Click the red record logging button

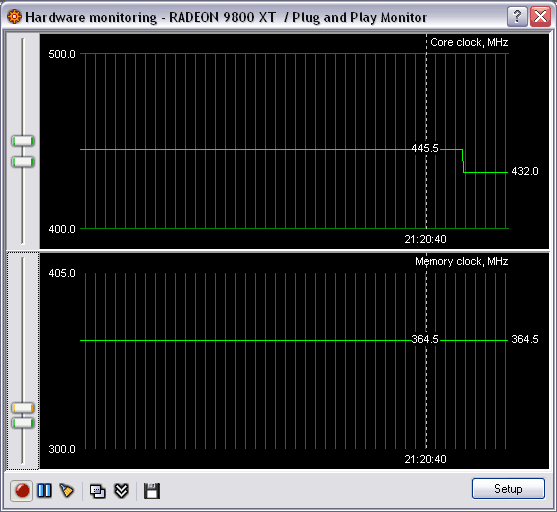22,491
